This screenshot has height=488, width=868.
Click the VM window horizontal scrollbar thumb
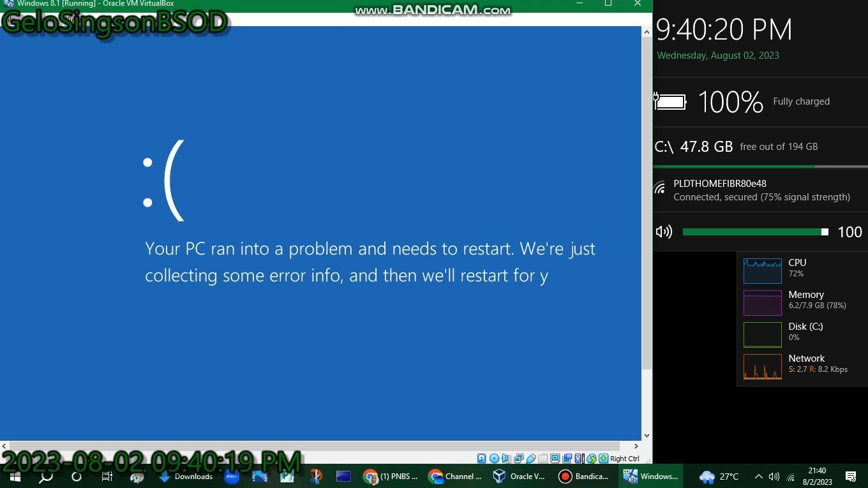pos(315,446)
